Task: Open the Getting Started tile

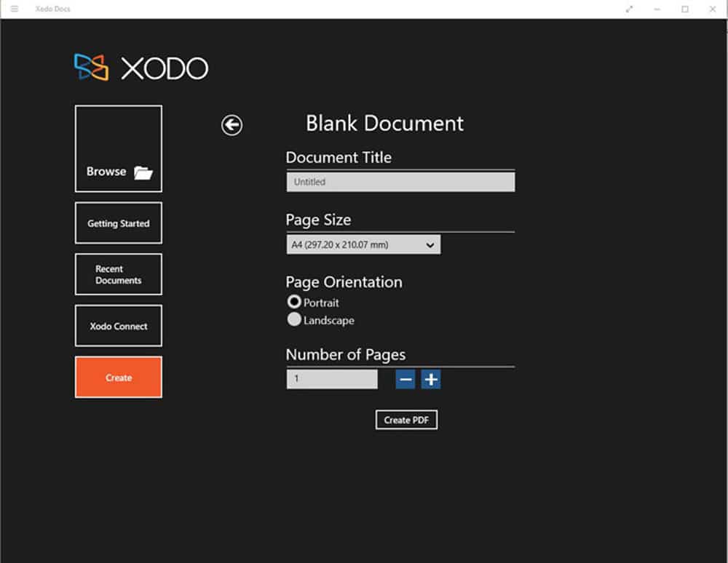Action: coord(119,223)
